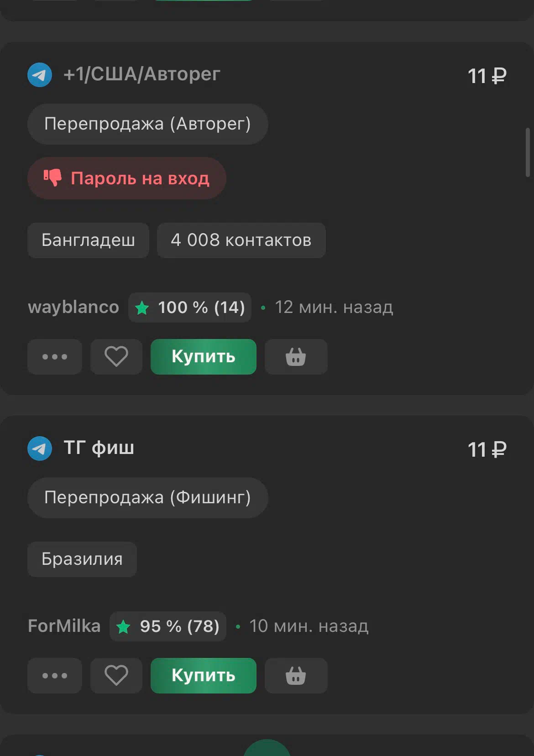Open seller profile wayblanco
Screen dimensions: 534x756
73,308
